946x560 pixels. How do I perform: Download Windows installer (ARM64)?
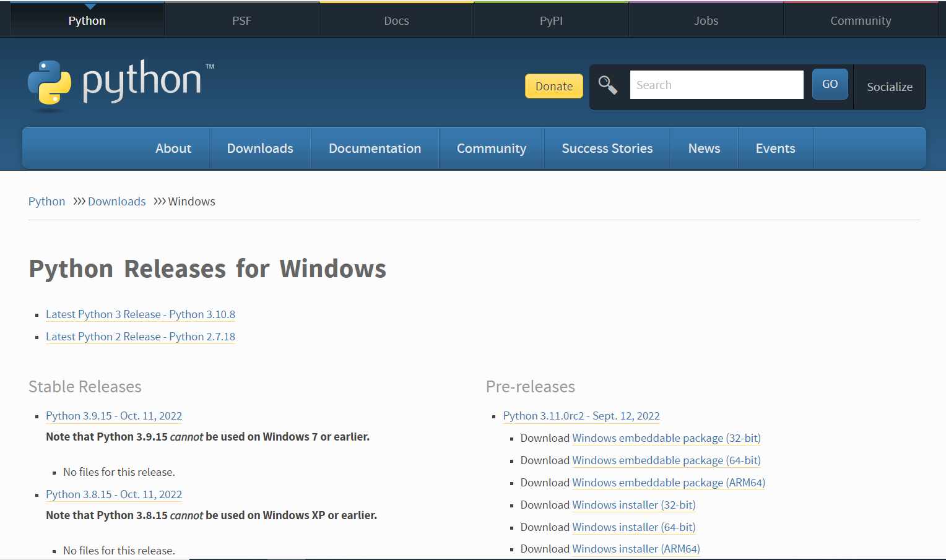(636, 549)
